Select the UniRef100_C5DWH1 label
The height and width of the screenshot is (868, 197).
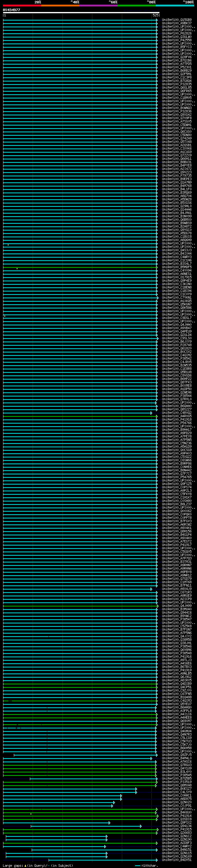(x=177, y=125)
